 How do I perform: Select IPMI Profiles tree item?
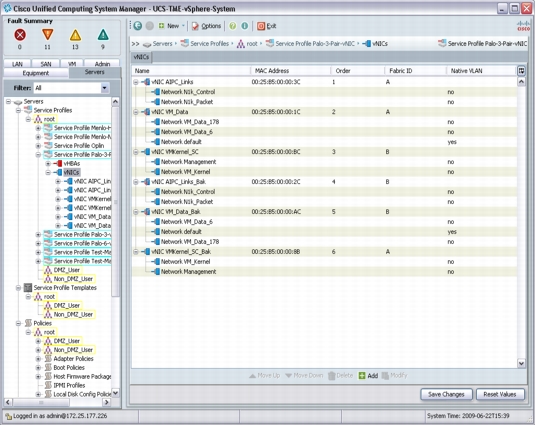tap(69, 386)
